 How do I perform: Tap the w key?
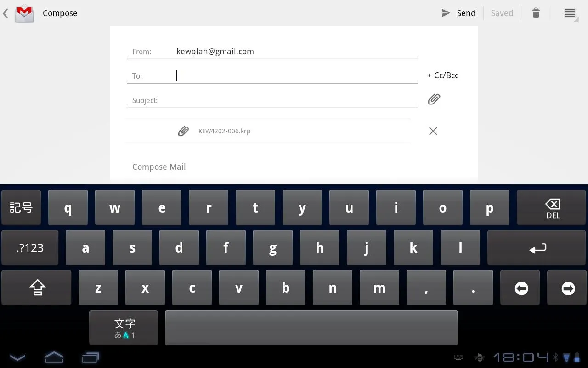[115, 207]
